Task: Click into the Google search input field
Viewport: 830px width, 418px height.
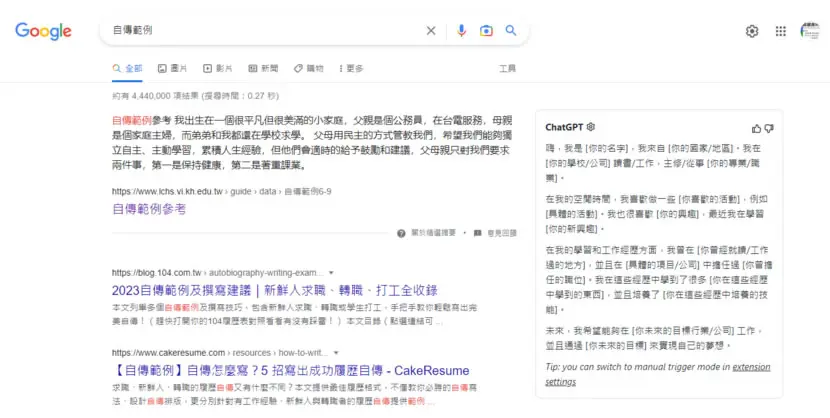Action: 265,30
